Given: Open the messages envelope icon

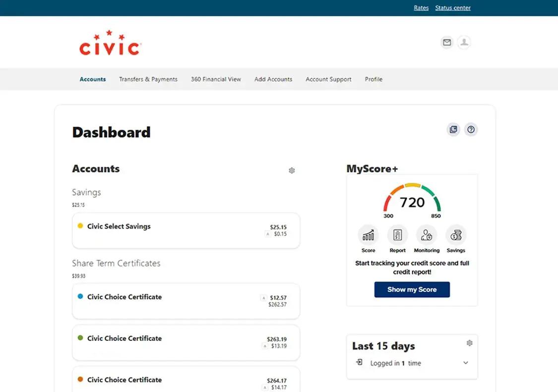Looking at the screenshot, I should (x=446, y=43).
